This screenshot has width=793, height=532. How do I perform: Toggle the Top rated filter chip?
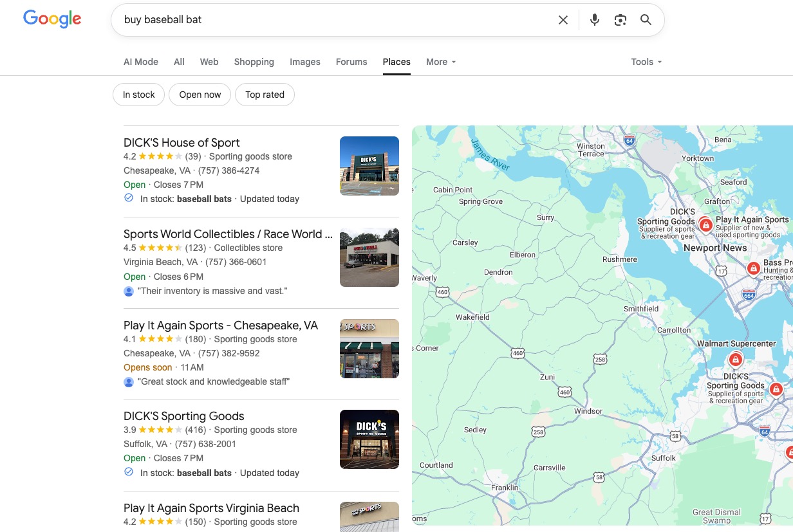point(265,95)
